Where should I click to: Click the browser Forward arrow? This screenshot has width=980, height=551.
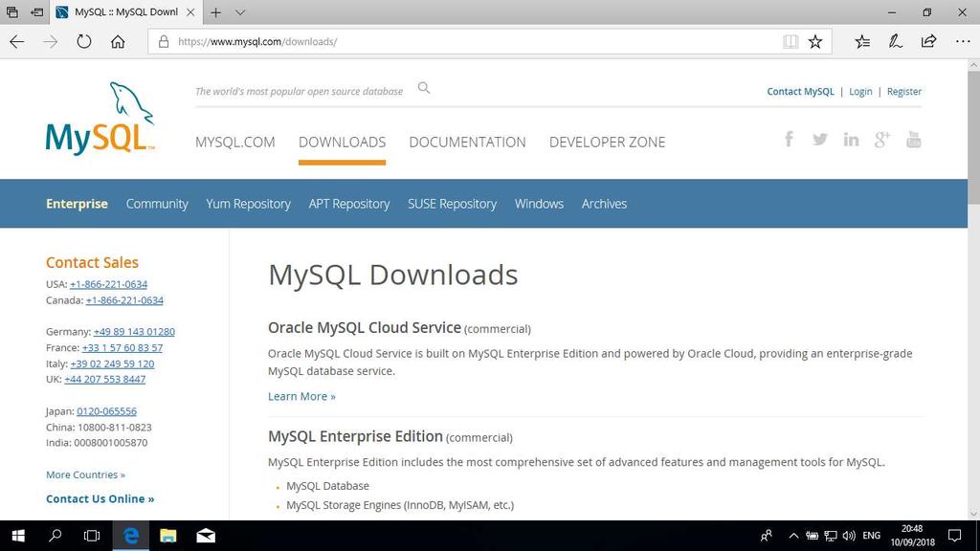[x=51, y=42]
